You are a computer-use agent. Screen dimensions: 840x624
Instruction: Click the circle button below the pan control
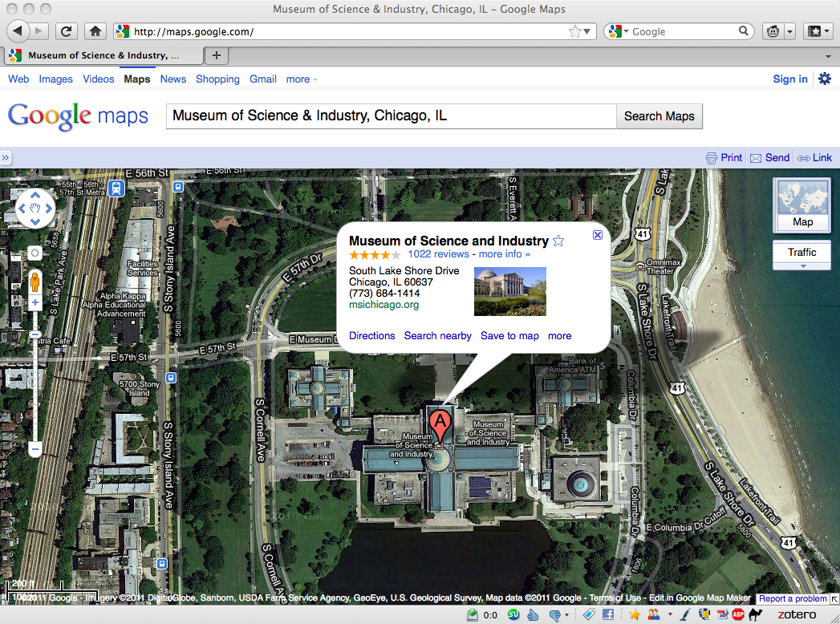34,253
